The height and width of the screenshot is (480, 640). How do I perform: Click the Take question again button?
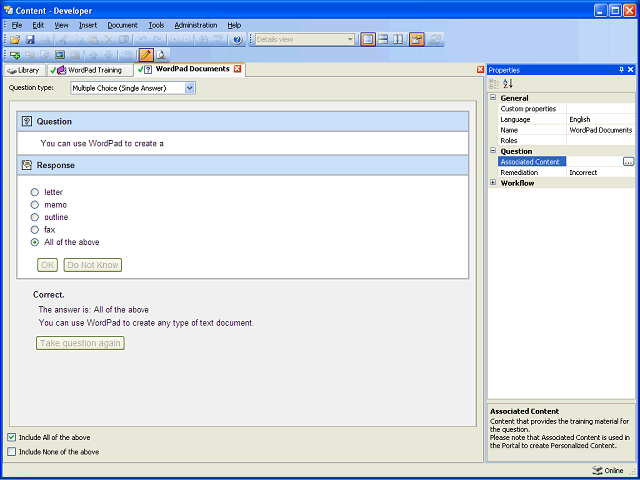pyautogui.click(x=80, y=343)
